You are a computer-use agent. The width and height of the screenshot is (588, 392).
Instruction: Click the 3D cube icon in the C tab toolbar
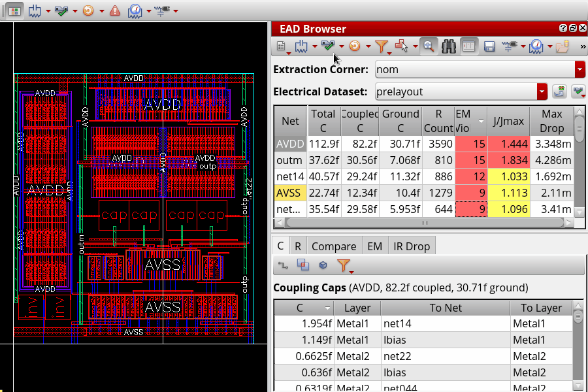(x=323, y=265)
